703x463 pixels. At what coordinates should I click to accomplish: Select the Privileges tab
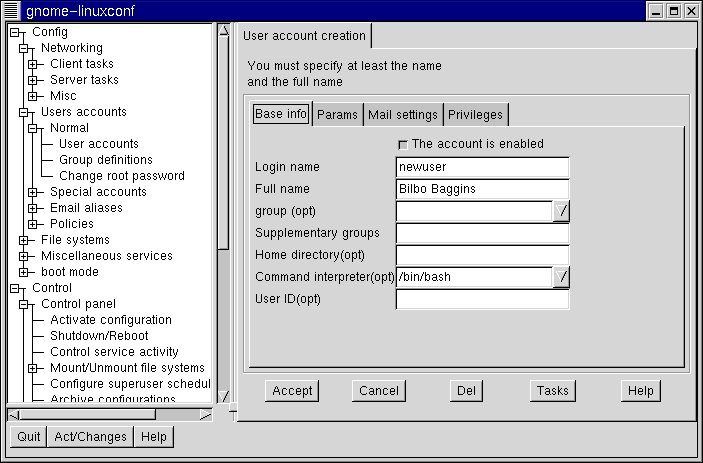(475, 115)
